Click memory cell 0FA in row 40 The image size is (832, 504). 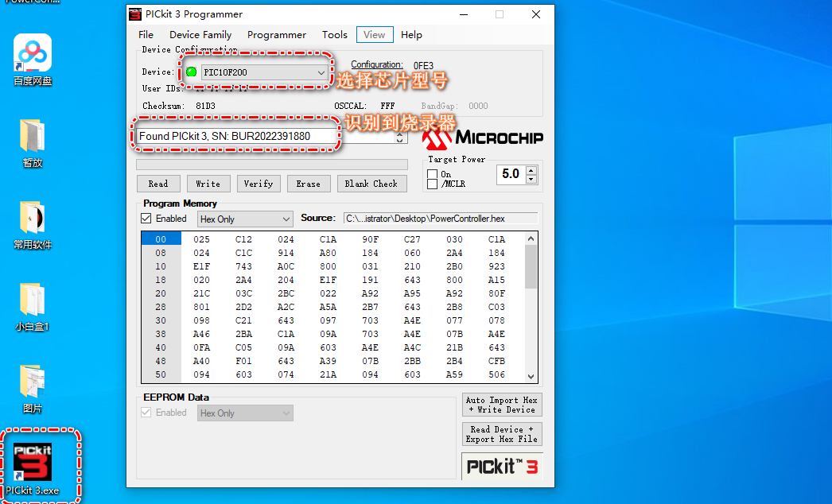coord(201,347)
